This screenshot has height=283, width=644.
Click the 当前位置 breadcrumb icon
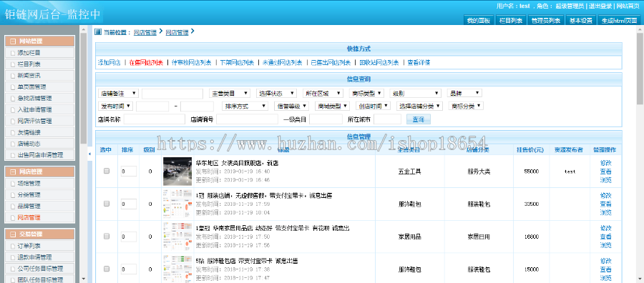pos(98,32)
